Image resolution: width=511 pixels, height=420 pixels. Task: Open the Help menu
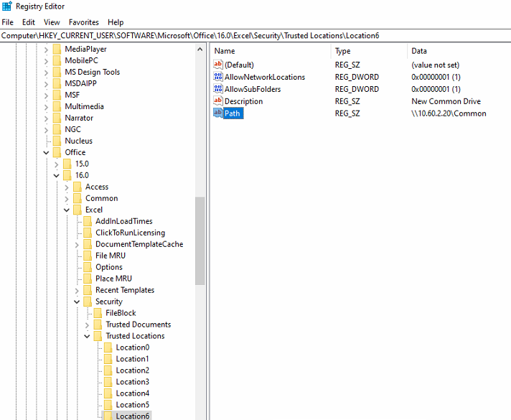[116, 22]
